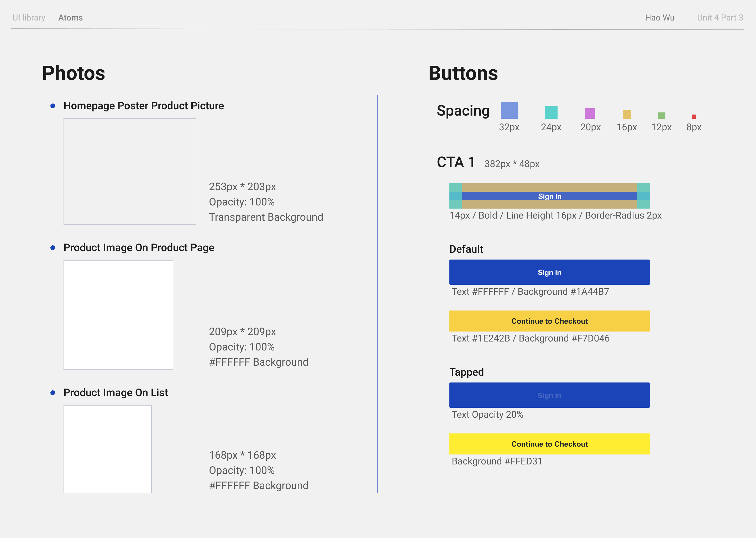Screen dimensions: 756x538
Task: Click the Hao Wu name in header
Action: (659, 18)
